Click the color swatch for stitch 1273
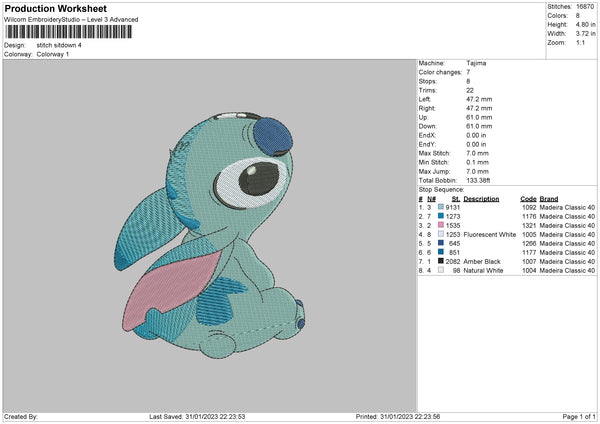 coord(441,216)
